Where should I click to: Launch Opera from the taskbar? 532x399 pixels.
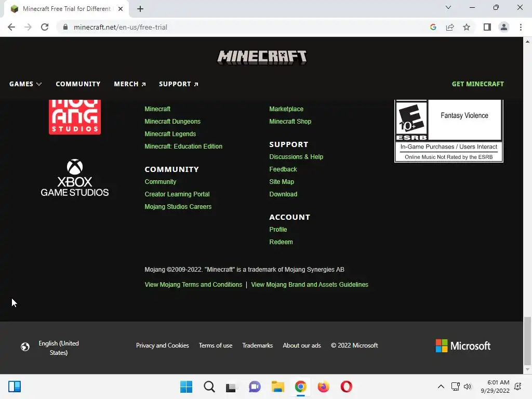(x=347, y=387)
